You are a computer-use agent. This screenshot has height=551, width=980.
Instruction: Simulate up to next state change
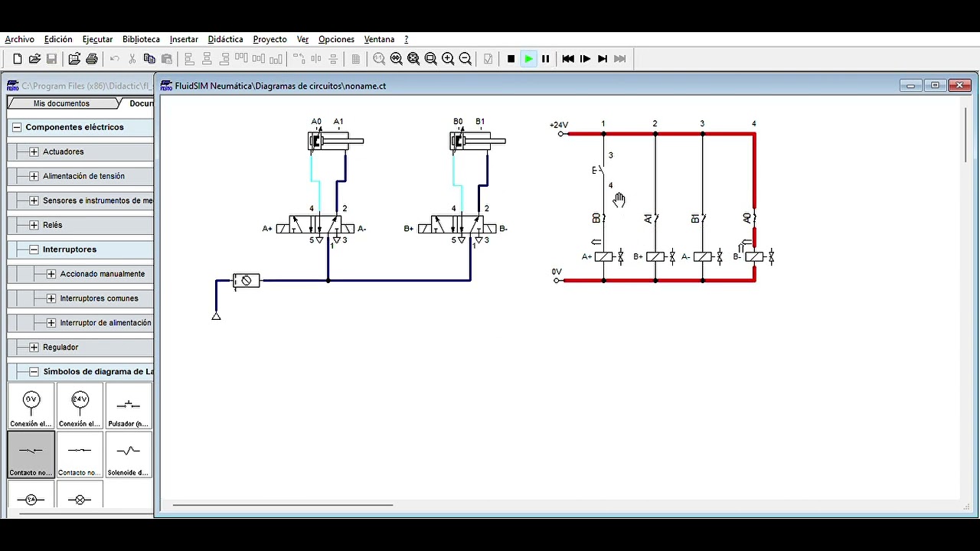click(x=603, y=59)
